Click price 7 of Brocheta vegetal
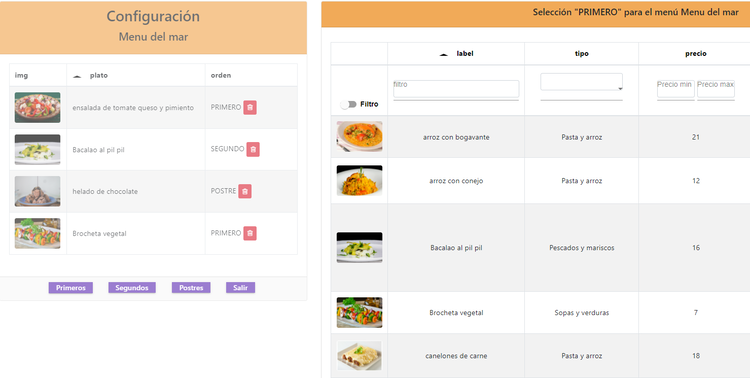The height and width of the screenshot is (378, 750). click(x=695, y=313)
